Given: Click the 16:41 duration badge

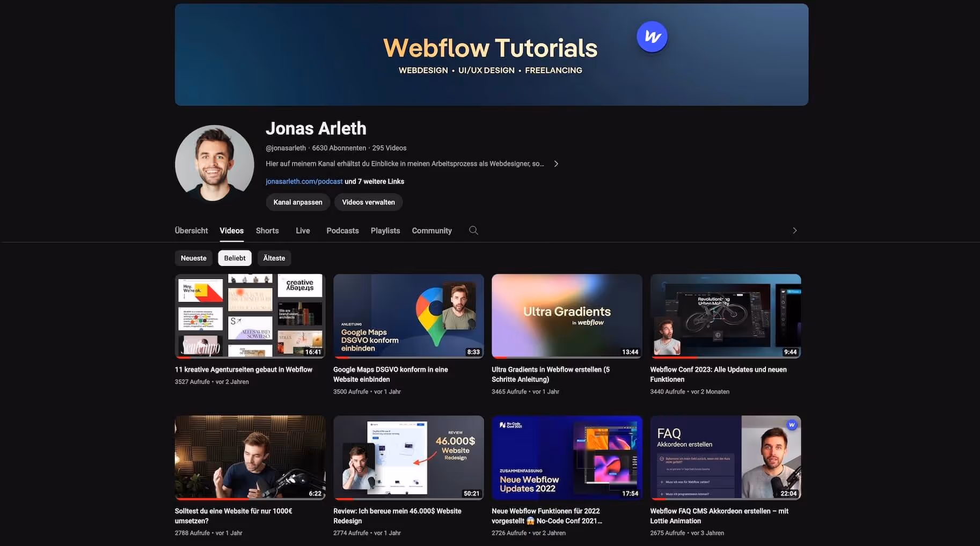Looking at the screenshot, I should pyautogui.click(x=313, y=352).
